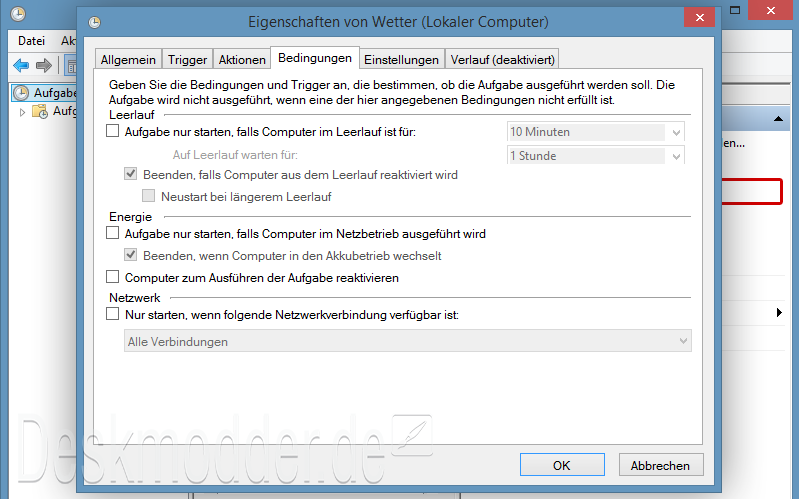Select the Aufgabenplanung clock icon in the tree
799x499 pixels.
(x=21, y=93)
